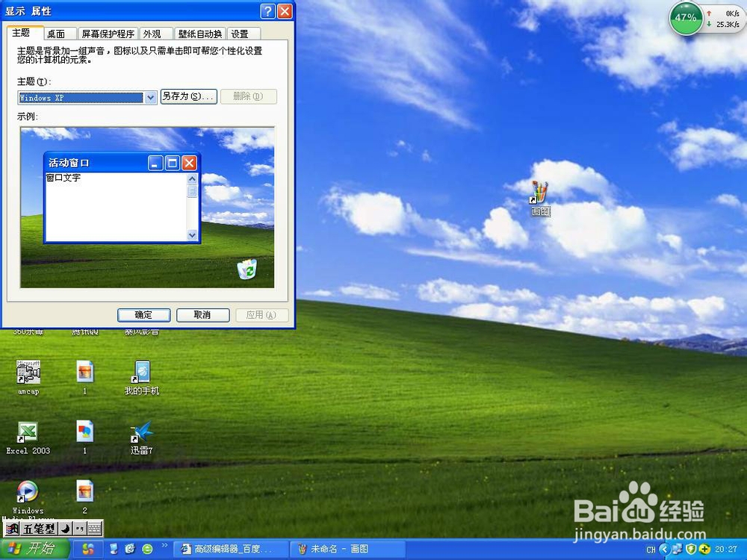Open the 外观 tab

156,34
